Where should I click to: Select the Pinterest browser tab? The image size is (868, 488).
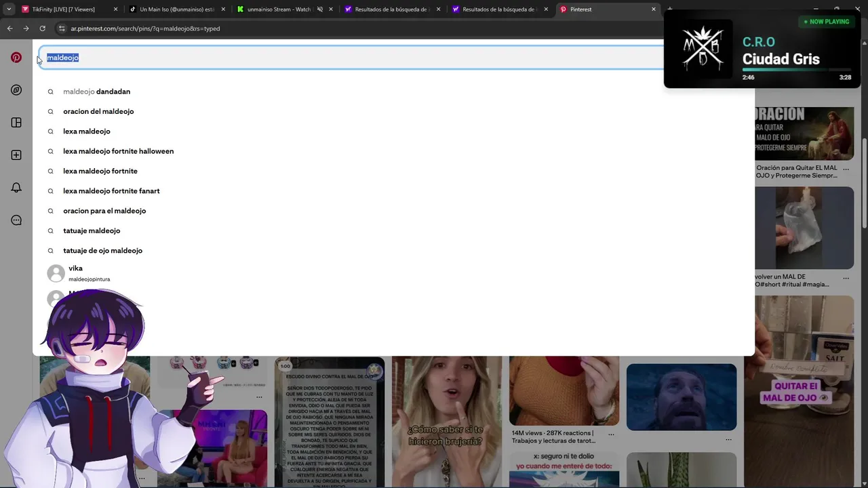click(608, 9)
